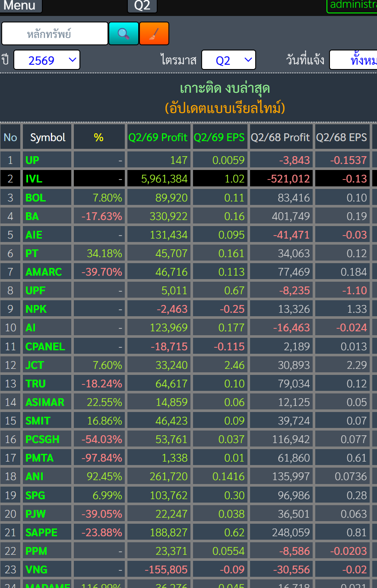Click the -18,715 profit cell for CPANEL
Viewport: 377px width, 588px height.
click(159, 346)
